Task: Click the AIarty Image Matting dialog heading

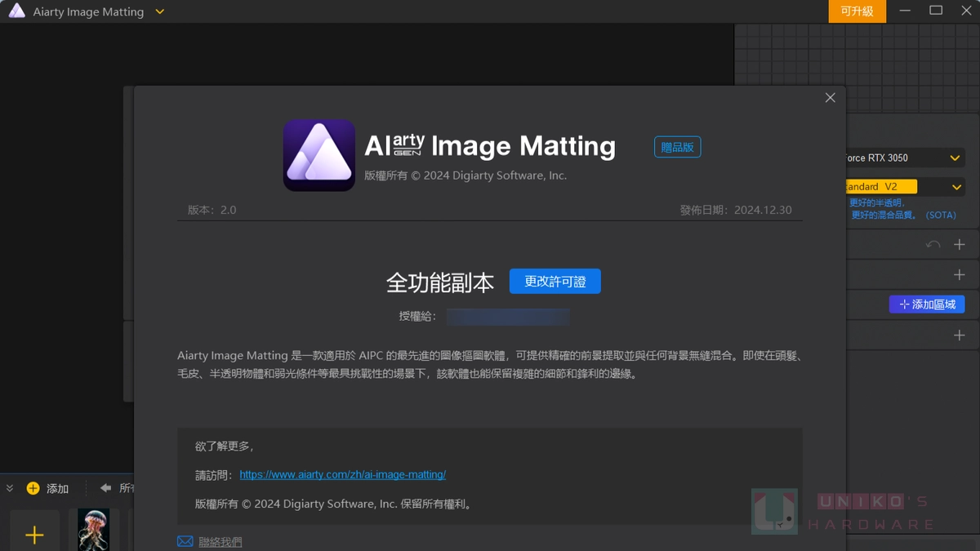Action: tap(490, 146)
